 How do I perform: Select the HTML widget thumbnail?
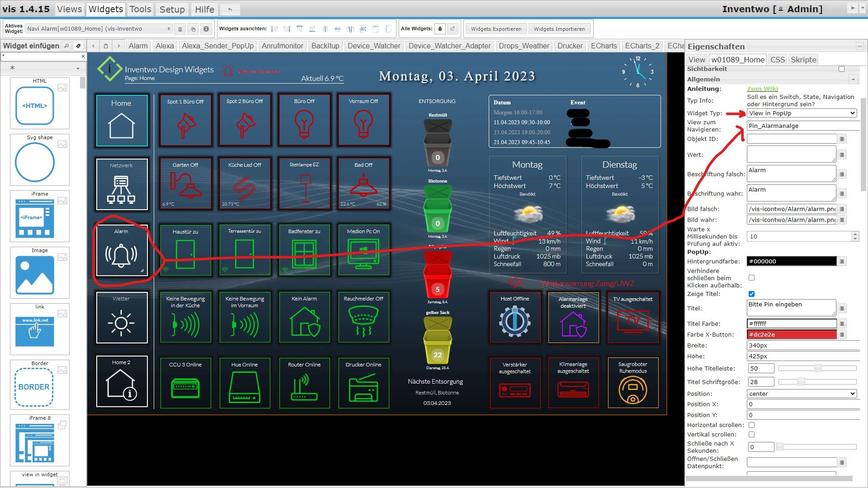coord(35,106)
